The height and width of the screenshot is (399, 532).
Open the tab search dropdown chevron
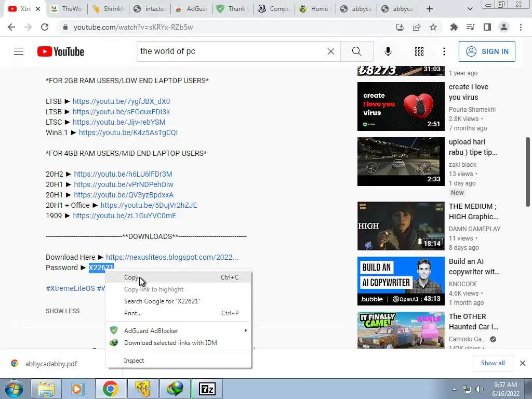(x=470, y=9)
